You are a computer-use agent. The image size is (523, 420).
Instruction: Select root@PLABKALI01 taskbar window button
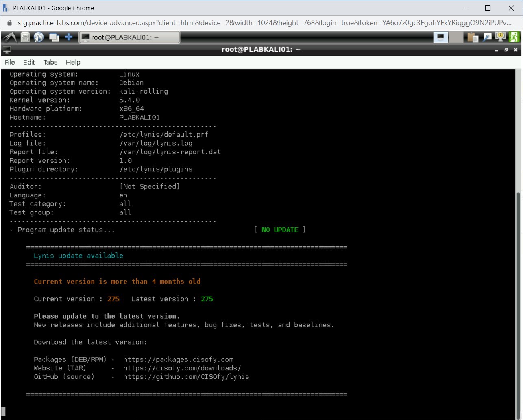(x=129, y=37)
